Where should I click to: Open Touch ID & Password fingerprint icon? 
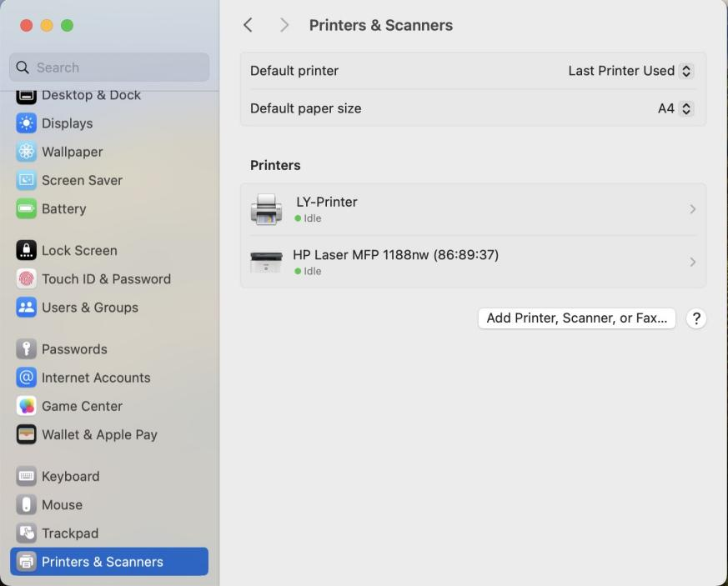[27, 278]
